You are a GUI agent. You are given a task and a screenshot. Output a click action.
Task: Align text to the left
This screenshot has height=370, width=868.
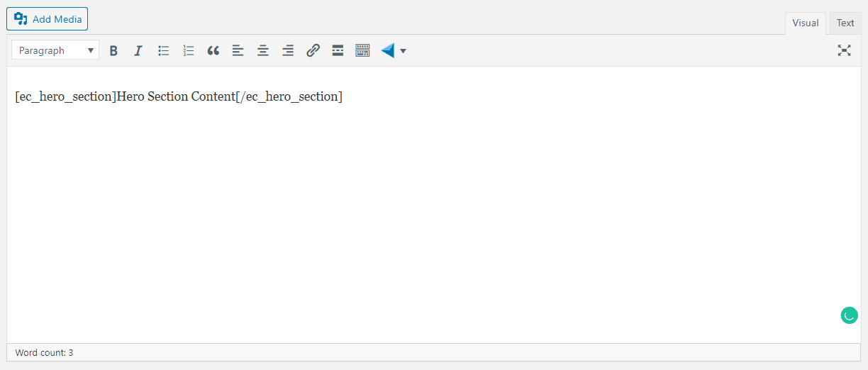[x=238, y=50]
